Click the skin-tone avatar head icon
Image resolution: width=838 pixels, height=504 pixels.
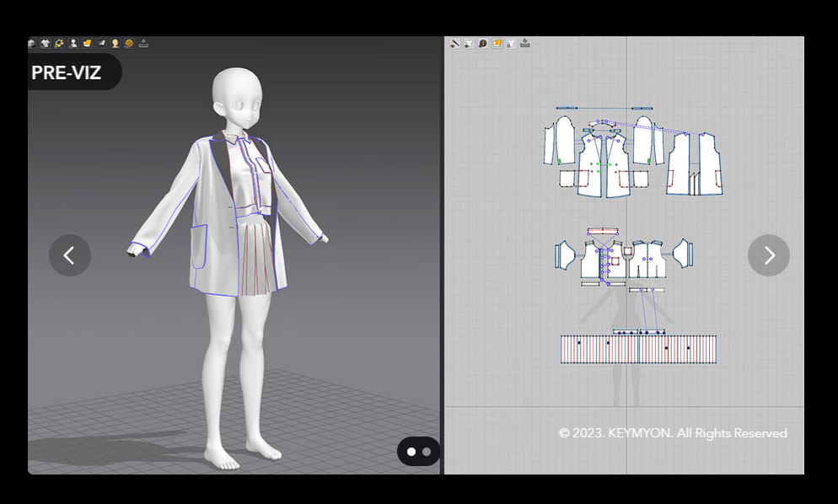pyautogui.click(x=115, y=43)
